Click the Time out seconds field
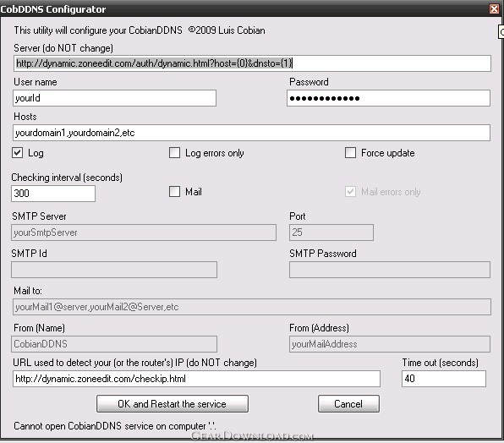The height and width of the screenshot is (443, 504). 444,379
